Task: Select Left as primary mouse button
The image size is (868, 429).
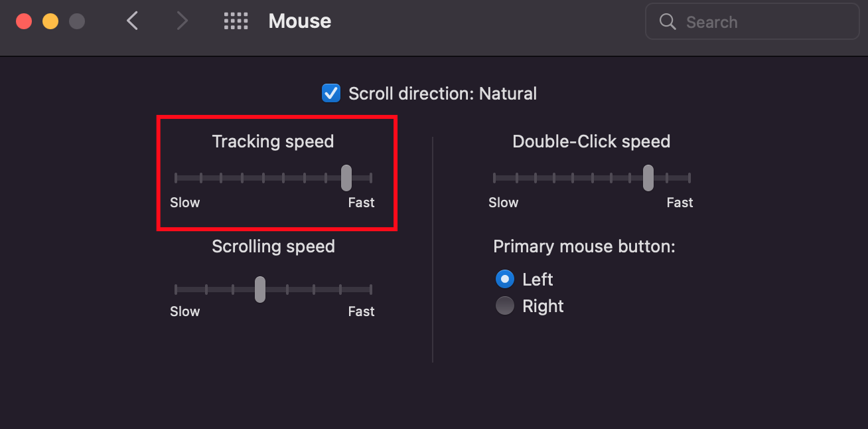Action: pos(504,279)
